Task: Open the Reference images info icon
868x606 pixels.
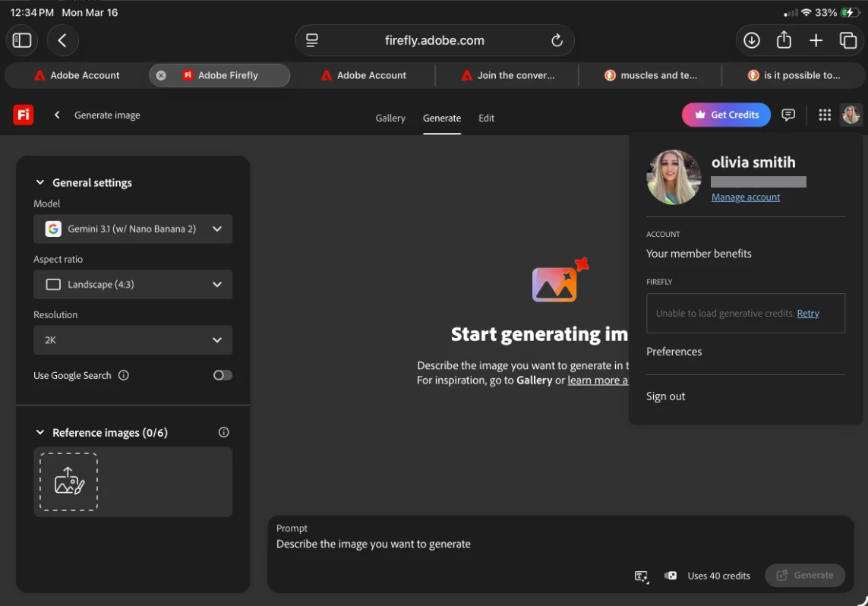Action: pos(223,432)
